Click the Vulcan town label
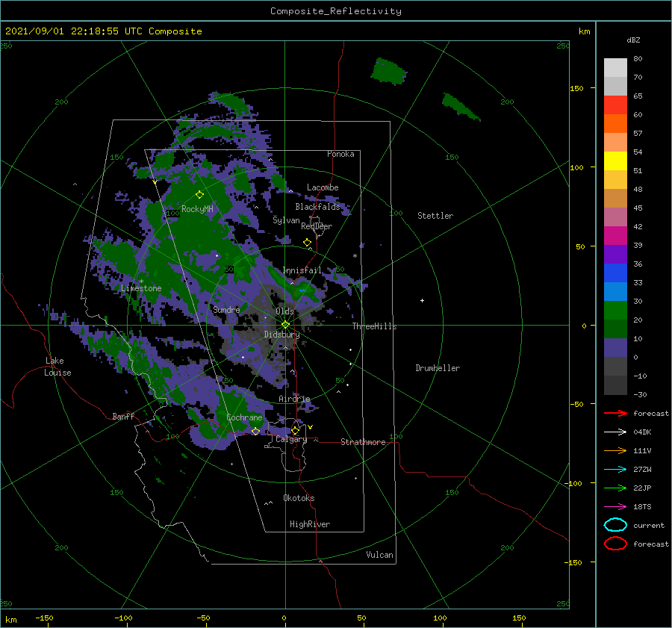 coord(379,555)
